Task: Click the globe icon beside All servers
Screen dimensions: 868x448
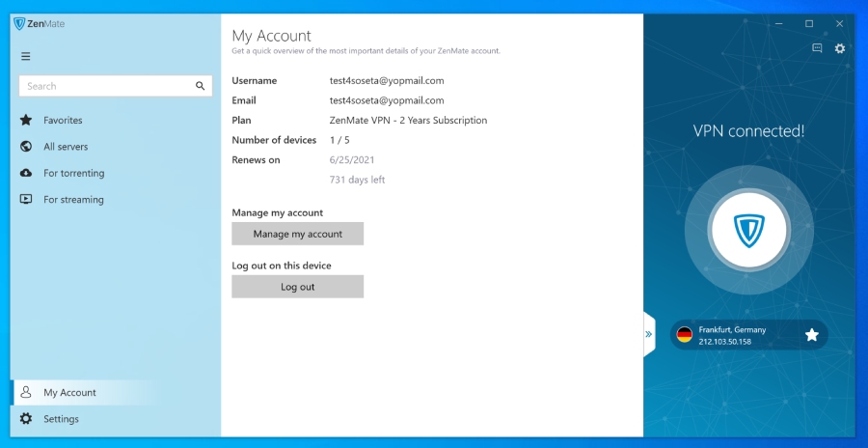Action: [26, 147]
